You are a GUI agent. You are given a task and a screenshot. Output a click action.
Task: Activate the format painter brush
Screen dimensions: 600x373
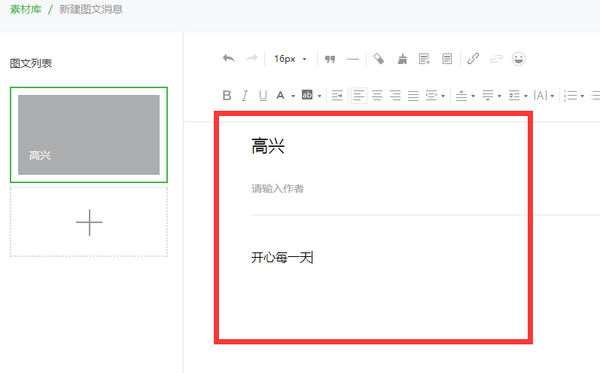coord(402,59)
